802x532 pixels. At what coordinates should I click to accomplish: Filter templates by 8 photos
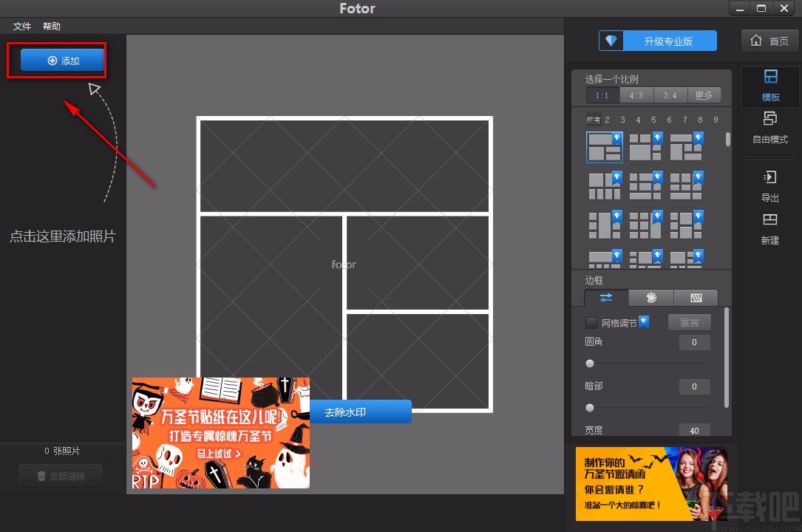(x=700, y=120)
